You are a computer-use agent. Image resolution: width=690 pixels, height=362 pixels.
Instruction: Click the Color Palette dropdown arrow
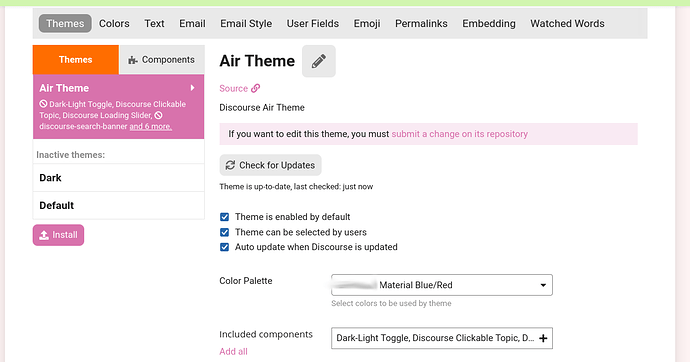(543, 285)
